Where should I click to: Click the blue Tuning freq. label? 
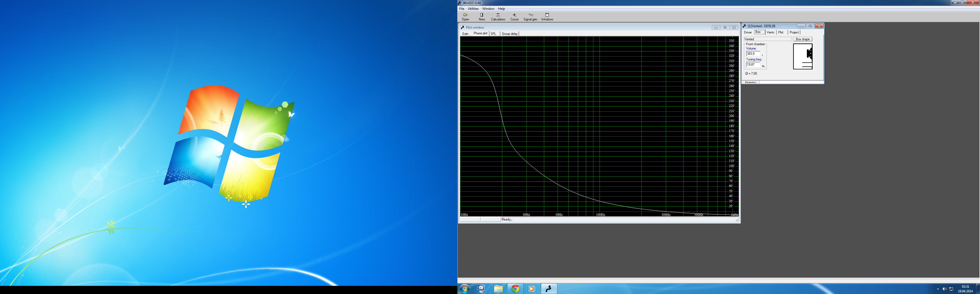point(754,59)
